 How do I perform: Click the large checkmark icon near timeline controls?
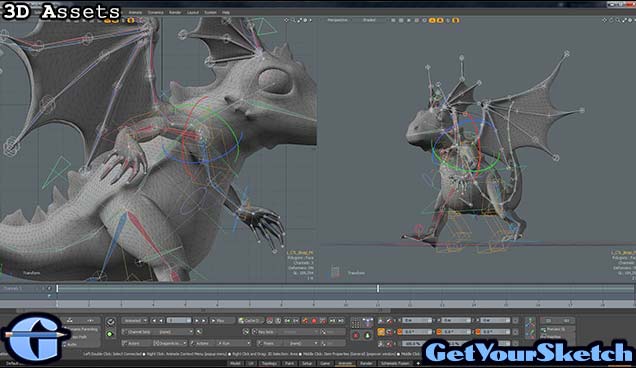point(110,322)
